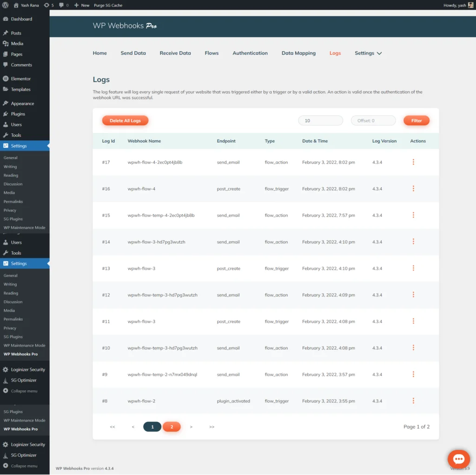The image size is (476, 475).
Task: Click the Plugins plug icon
Action: [6, 114]
